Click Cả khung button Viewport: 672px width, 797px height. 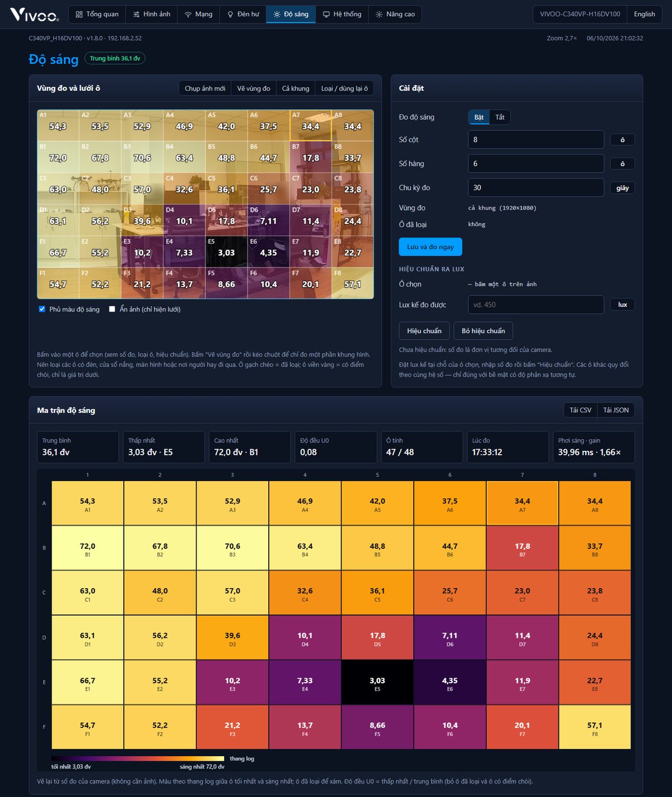(x=296, y=88)
